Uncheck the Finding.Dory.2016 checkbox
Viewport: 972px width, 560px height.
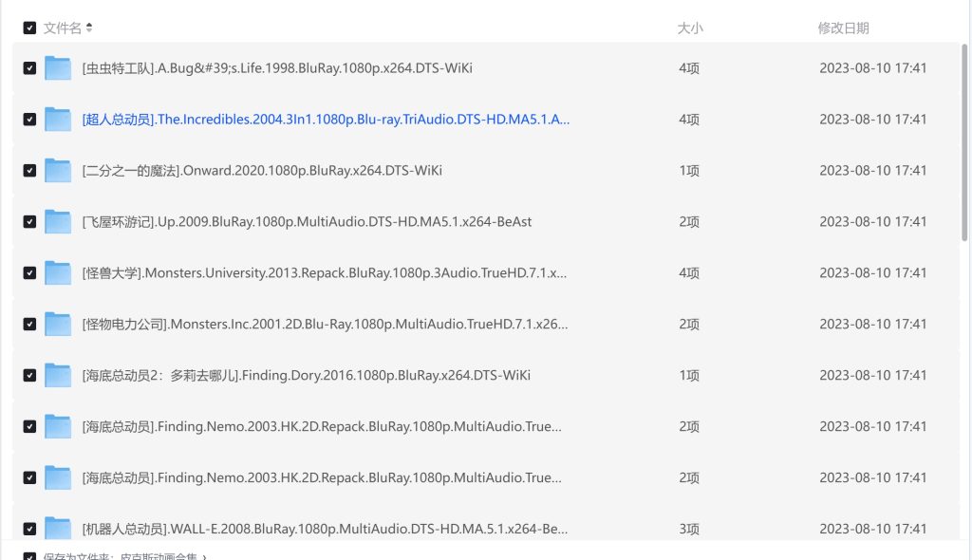click(29, 375)
